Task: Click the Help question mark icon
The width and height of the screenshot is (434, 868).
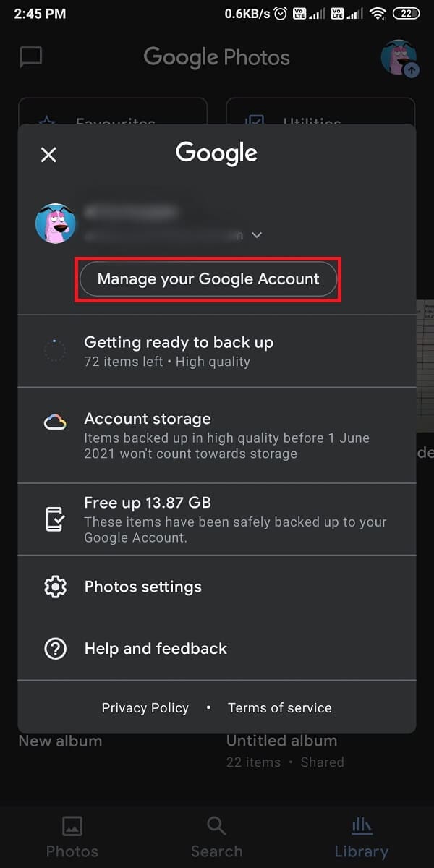Action: pyautogui.click(x=55, y=648)
